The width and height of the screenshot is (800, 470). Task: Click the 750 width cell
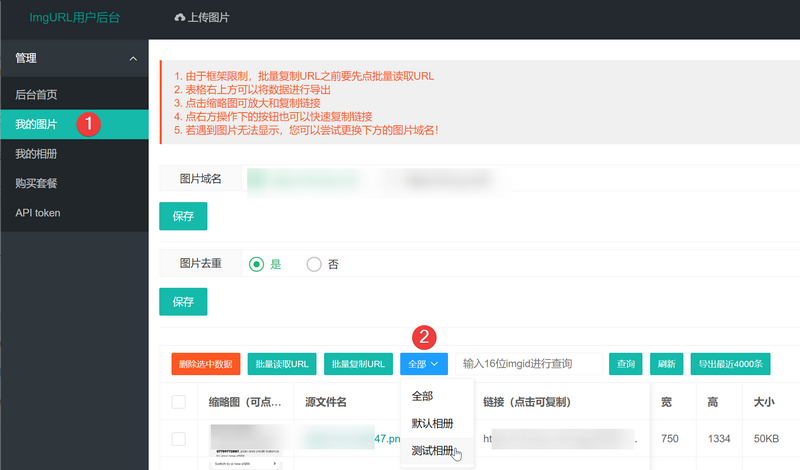click(669, 439)
